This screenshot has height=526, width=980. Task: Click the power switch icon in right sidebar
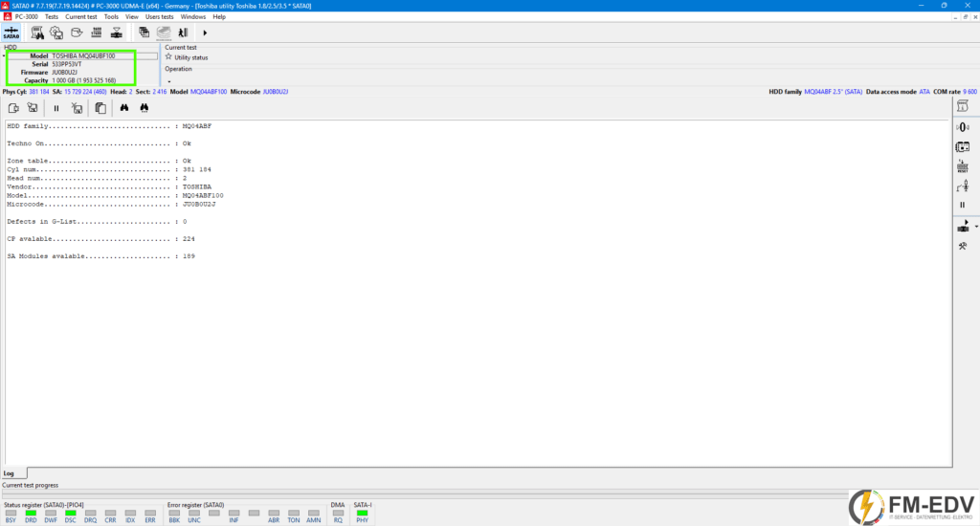[x=963, y=186]
